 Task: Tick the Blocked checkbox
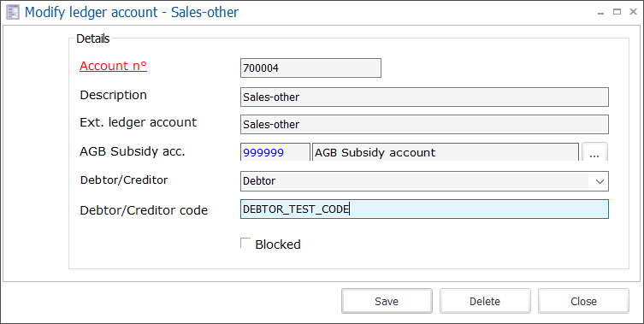point(245,243)
